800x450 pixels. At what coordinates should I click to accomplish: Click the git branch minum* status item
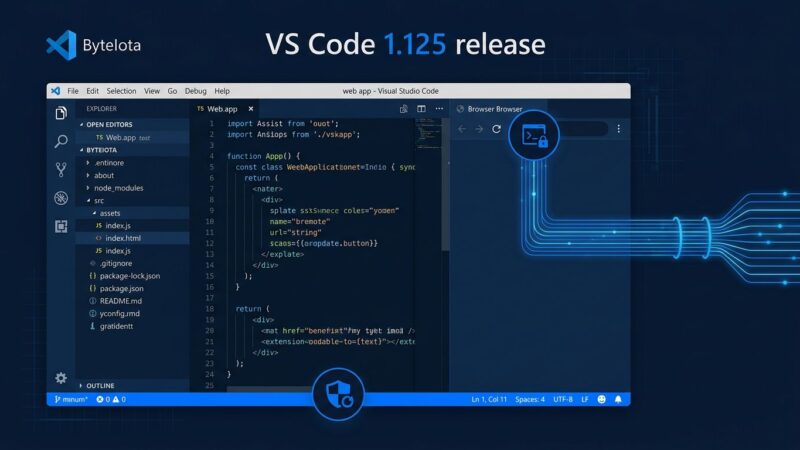click(71, 399)
